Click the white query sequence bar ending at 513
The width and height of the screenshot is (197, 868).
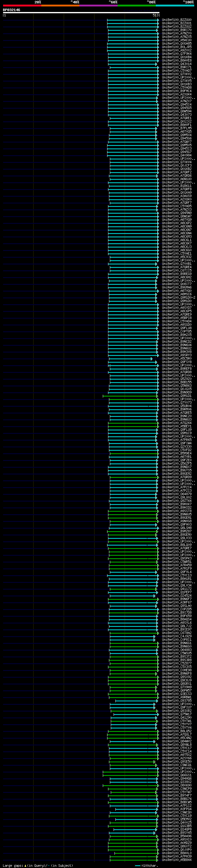(81, 13)
